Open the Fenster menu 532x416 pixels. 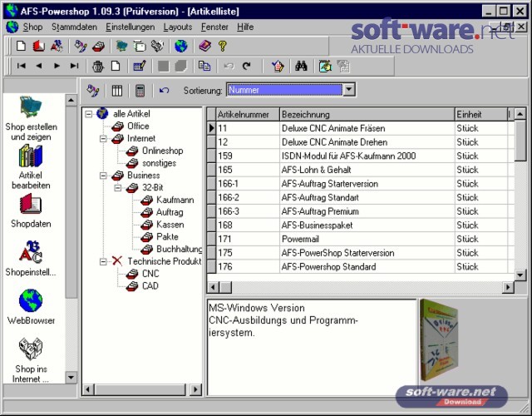(x=214, y=27)
